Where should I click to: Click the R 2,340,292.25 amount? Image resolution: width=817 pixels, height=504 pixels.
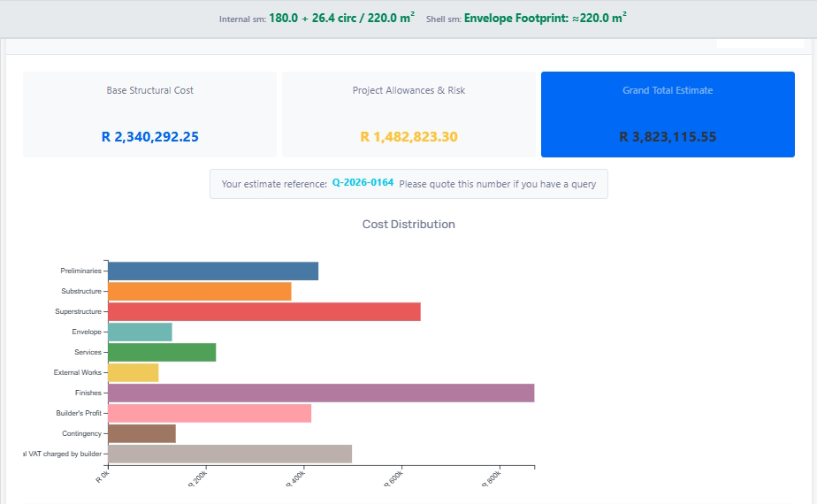pyautogui.click(x=150, y=136)
